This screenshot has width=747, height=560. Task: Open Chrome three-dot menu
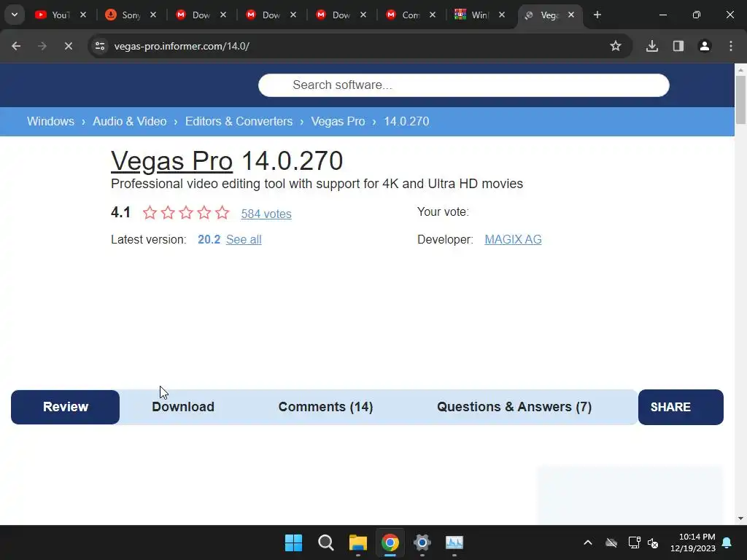(x=731, y=46)
